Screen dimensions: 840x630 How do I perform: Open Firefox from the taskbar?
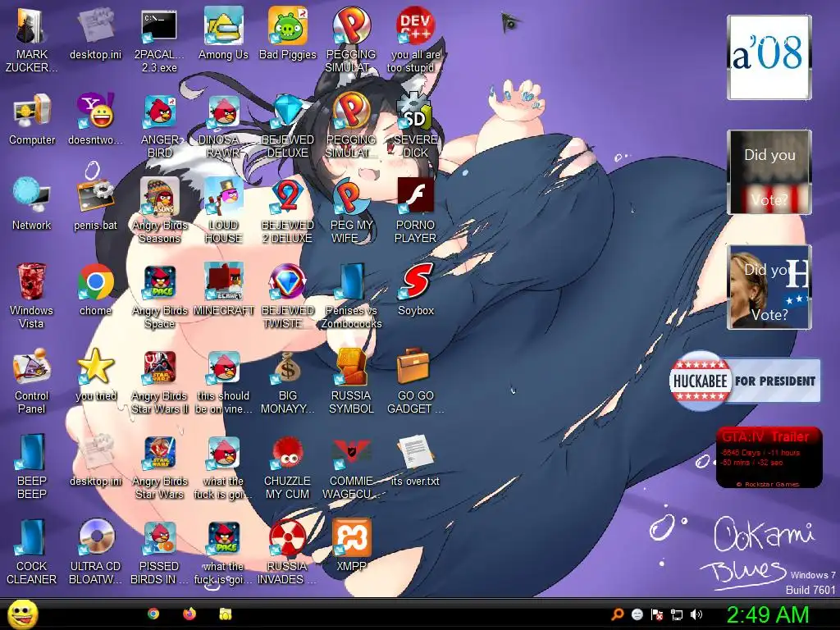pyautogui.click(x=189, y=614)
